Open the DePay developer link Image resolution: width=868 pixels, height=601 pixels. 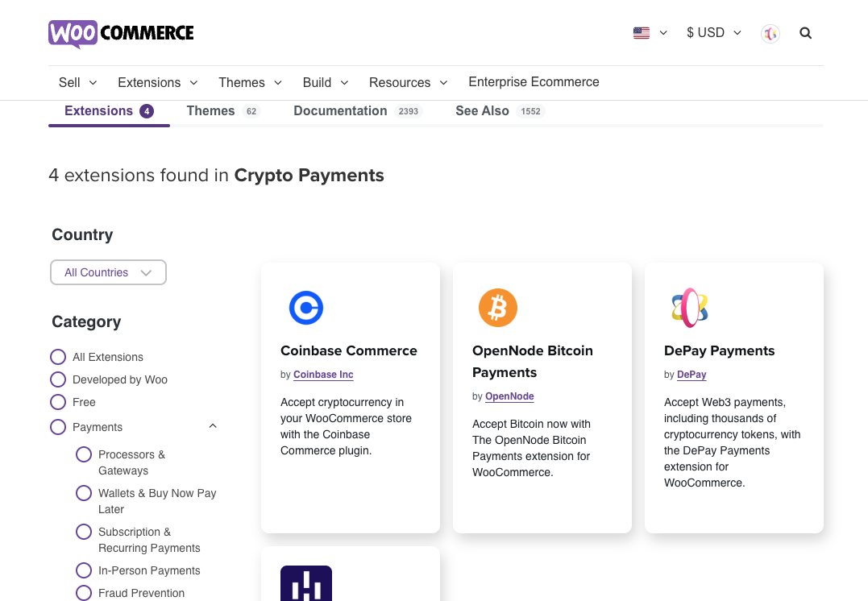691,375
